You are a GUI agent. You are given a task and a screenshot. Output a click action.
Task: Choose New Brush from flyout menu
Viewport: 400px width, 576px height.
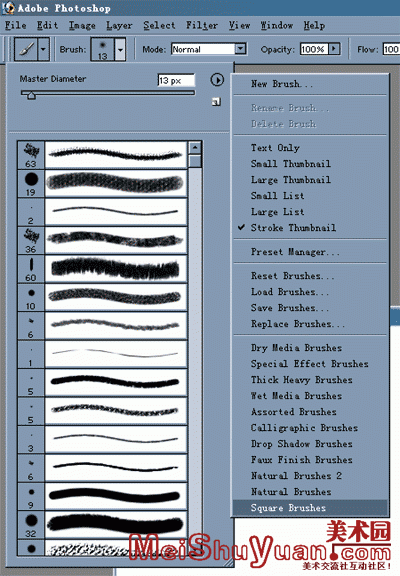(x=311, y=84)
